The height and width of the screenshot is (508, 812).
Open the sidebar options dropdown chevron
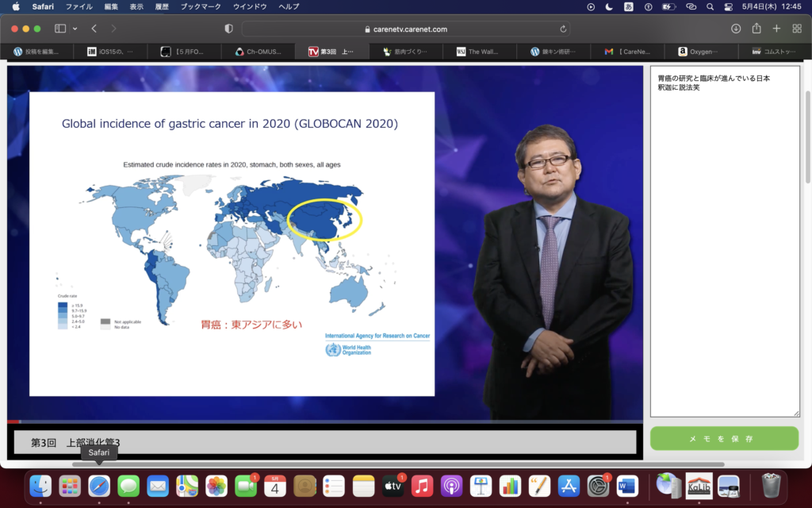(75, 29)
